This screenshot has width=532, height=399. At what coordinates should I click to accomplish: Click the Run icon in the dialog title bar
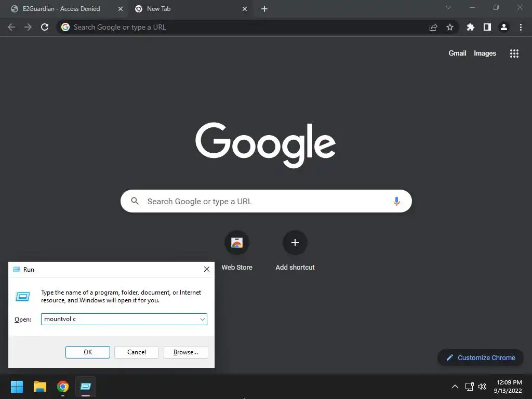pyautogui.click(x=16, y=270)
